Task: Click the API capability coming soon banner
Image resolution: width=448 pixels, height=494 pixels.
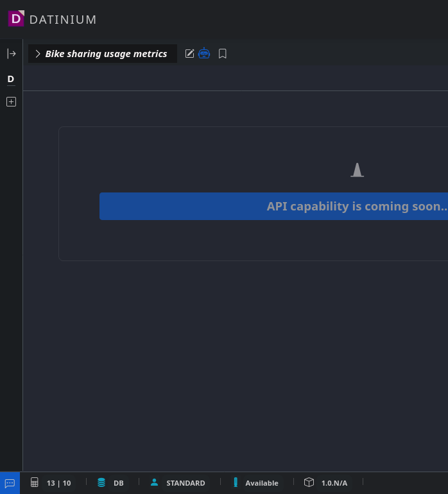Action: pyautogui.click(x=273, y=207)
